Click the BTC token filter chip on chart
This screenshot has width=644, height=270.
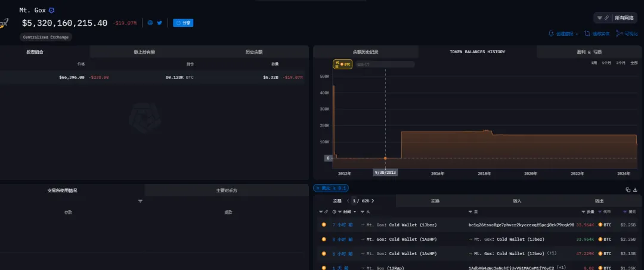(x=342, y=64)
